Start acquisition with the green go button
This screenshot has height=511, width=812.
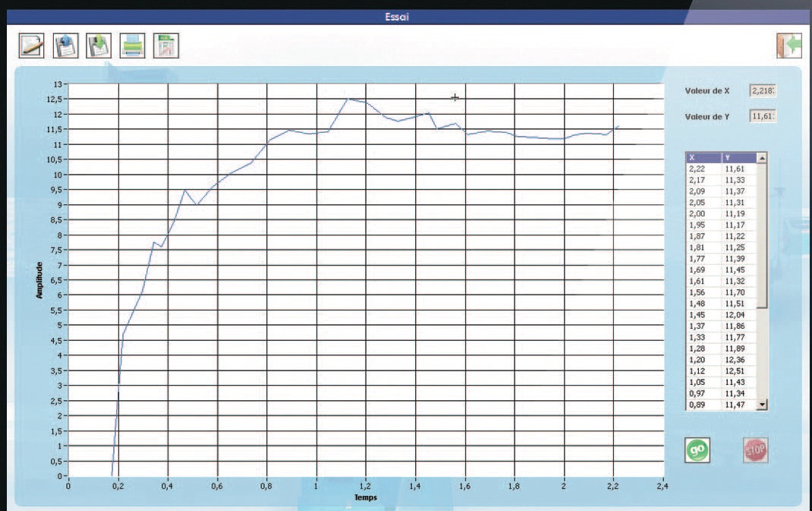click(x=697, y=449)
